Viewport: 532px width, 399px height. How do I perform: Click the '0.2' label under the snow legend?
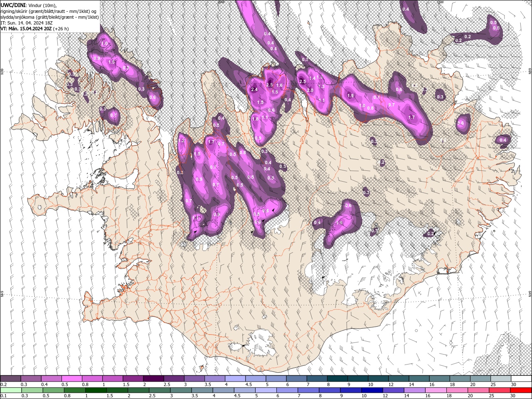pos(3,384)
